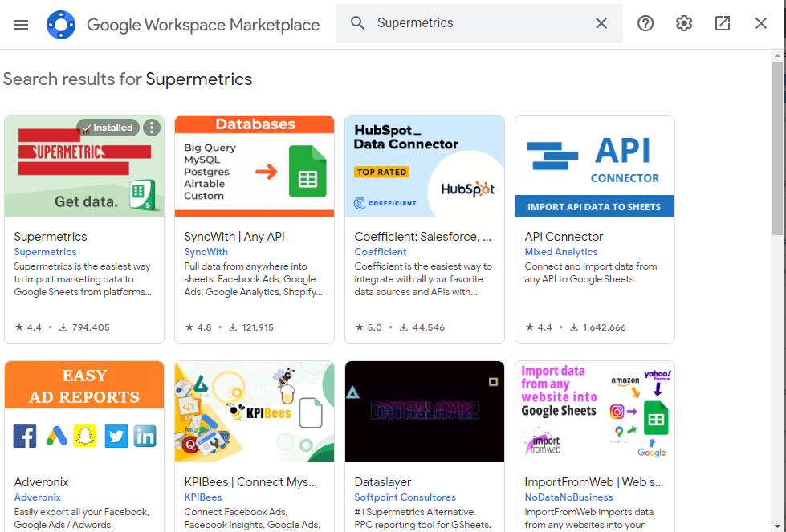The width and height of the screenshot is (786, 532).
Task: Open Supermetrics card three-dot options menu
Action: (152, 128)
